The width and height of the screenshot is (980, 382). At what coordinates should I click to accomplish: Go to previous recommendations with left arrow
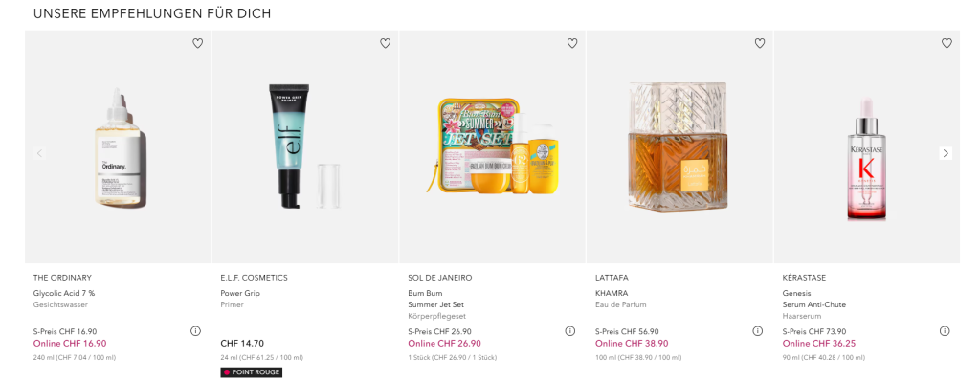point(40,153)
